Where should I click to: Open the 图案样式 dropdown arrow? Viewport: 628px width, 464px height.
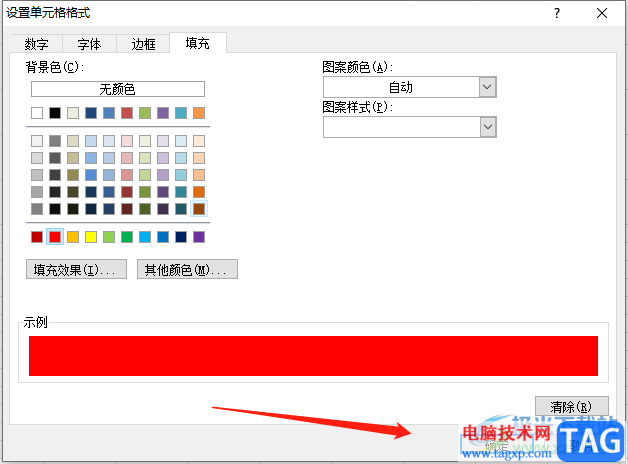(x=487, y=127)
